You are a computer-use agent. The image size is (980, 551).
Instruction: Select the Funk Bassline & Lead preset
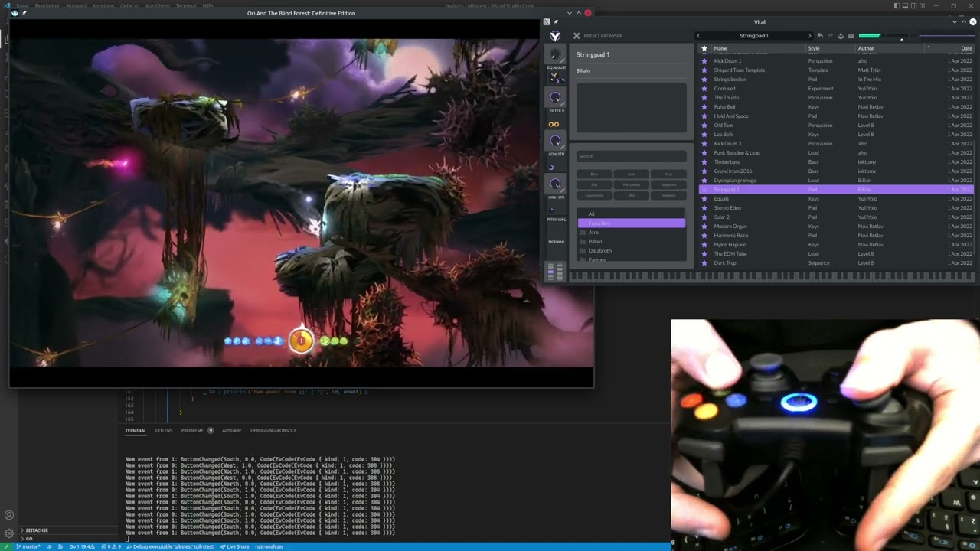click(837, 153)
